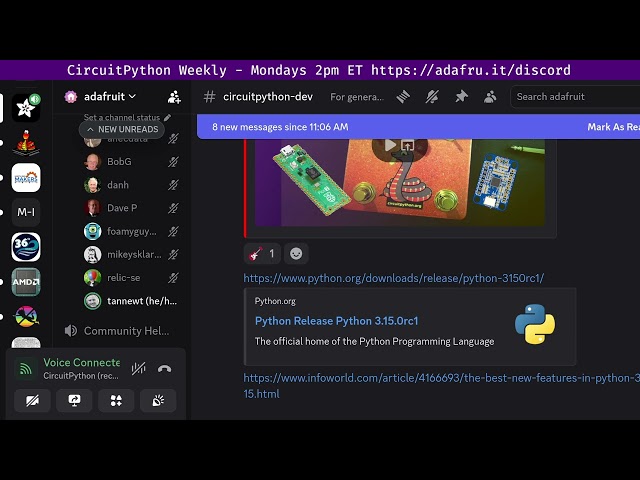
Task: Toggle noise suppression in the voice panel
Action: 138,369
